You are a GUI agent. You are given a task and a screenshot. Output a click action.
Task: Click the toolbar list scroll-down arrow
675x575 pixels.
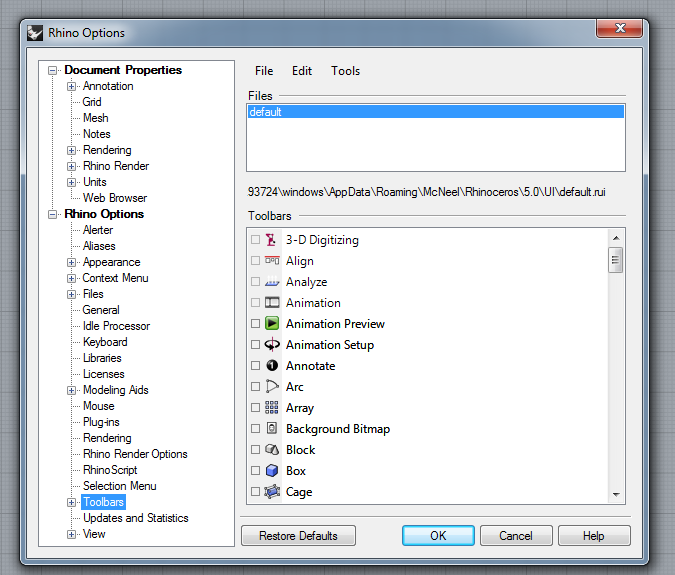tap(616, 495)
